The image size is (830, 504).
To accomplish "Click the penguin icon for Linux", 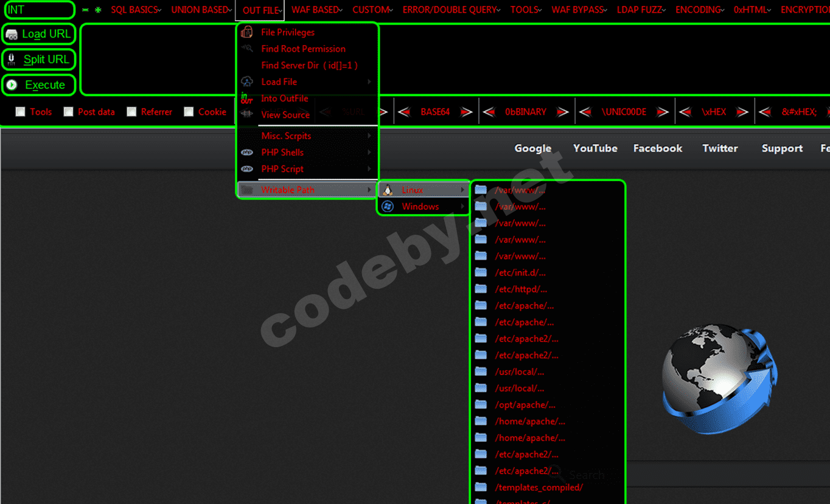I will point(388,190).
